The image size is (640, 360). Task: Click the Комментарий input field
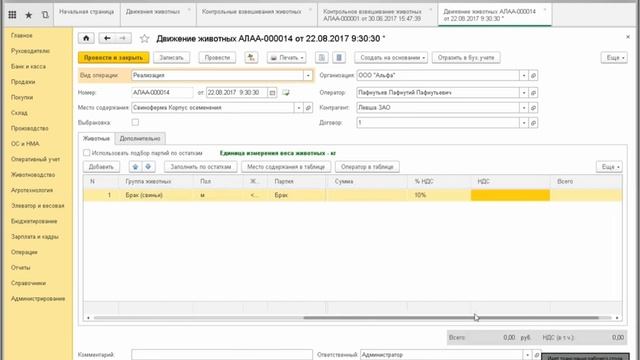click(x=222, y=355)
